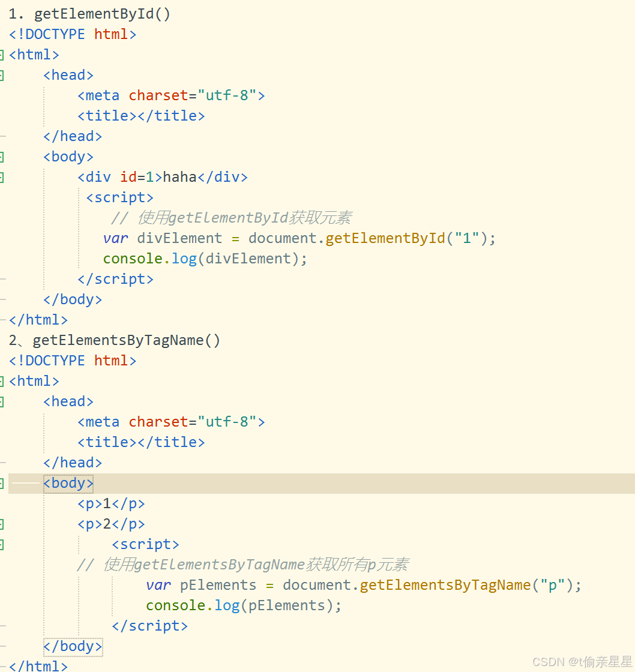This screenshot has width=635, height=672.
Task: Click the </script> tag after console.log(divElement)
Action: (x=115, y=279)
